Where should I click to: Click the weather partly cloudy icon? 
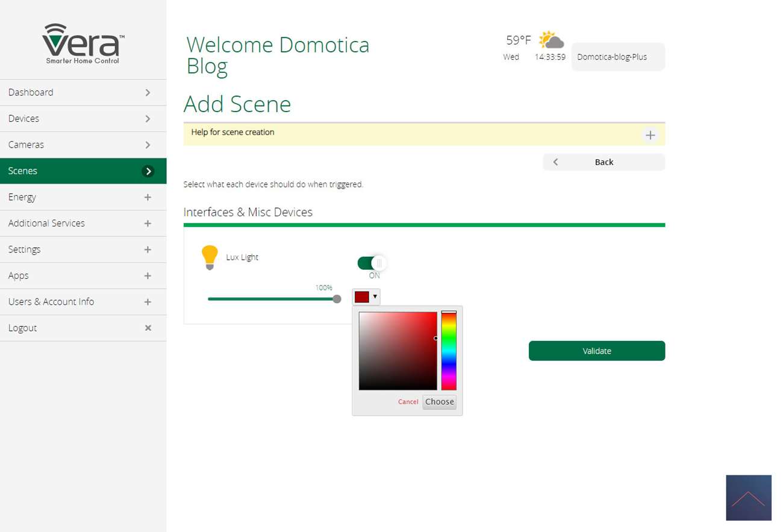(x=551, y=40)
